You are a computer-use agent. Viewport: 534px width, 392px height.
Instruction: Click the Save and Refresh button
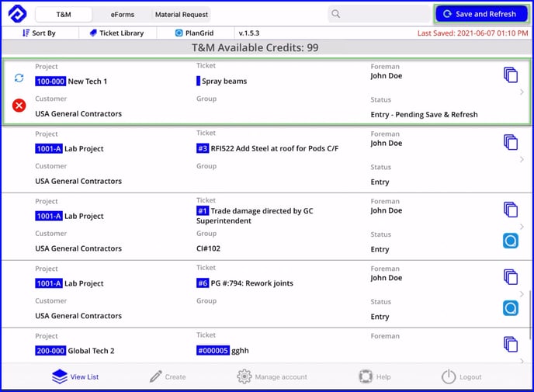481,14
